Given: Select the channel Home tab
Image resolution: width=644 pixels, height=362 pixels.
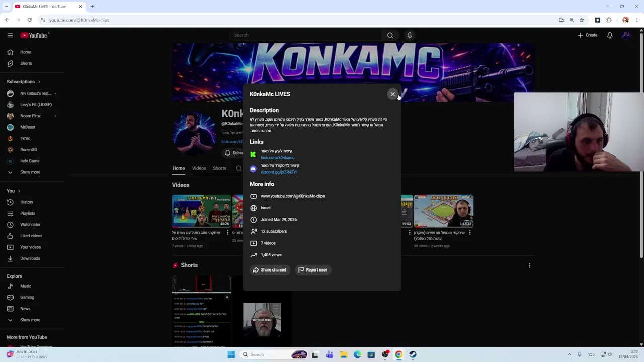Looking at the screenshot, I should coord(178,168).
